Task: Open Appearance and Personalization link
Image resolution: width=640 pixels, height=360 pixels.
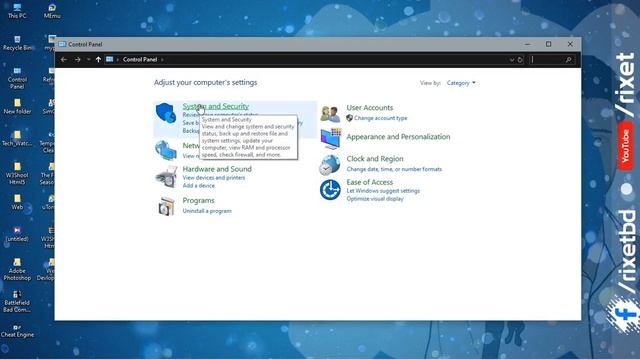Action: [x=398, y=137]
